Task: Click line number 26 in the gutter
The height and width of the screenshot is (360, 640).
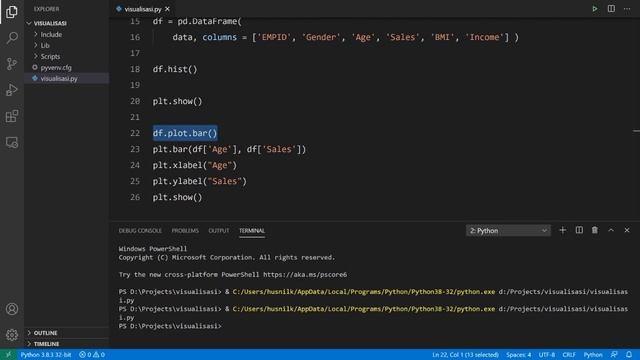Action: coord(135,197)
